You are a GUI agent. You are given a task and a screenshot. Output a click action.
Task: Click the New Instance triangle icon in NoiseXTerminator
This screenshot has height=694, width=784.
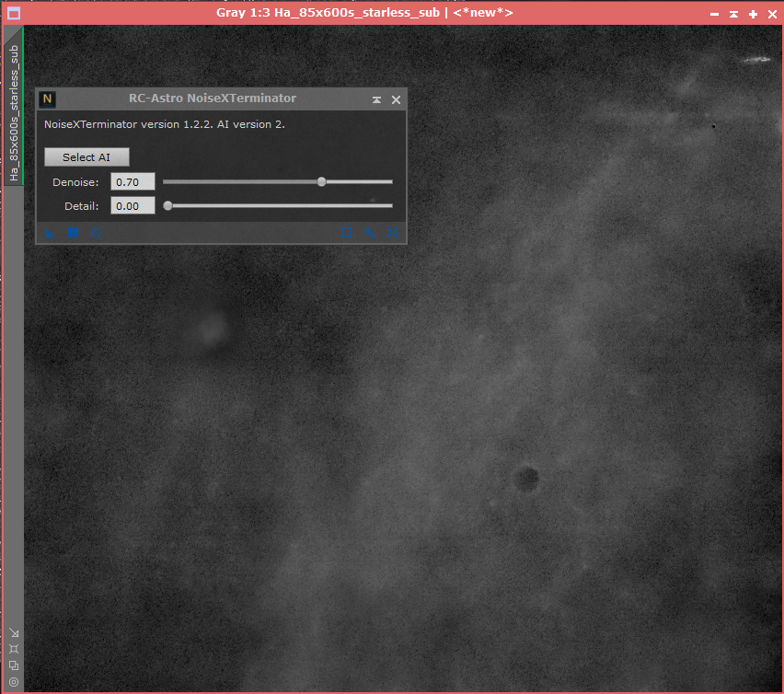50,233
